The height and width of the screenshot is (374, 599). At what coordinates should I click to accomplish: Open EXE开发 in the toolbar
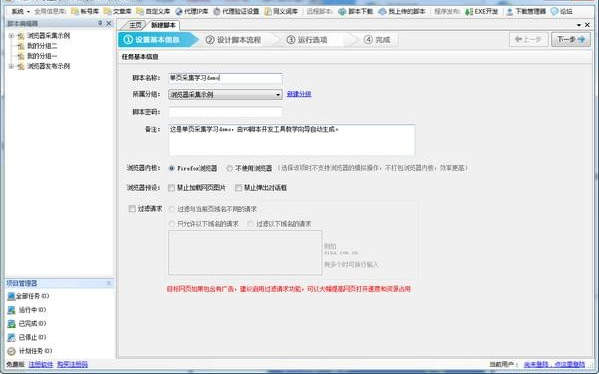click(482, 11)
